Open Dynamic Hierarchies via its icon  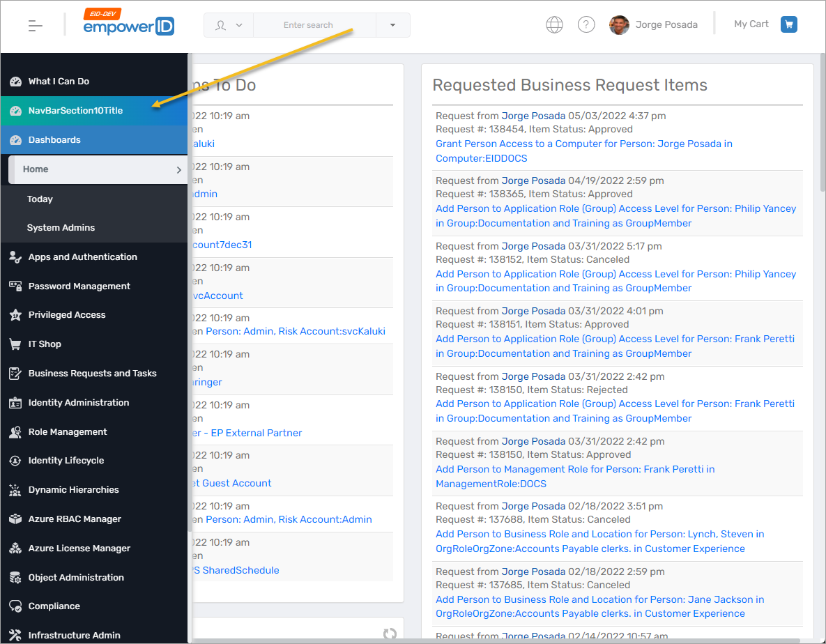[15, 489]
